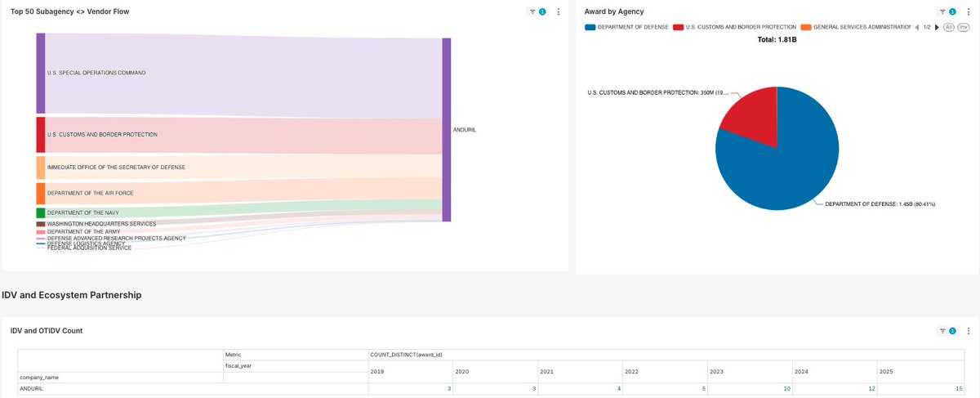This screenshot has height=398, width=980.
Task: Click Washington Headquarters Services label
Action: coord(101,224)
